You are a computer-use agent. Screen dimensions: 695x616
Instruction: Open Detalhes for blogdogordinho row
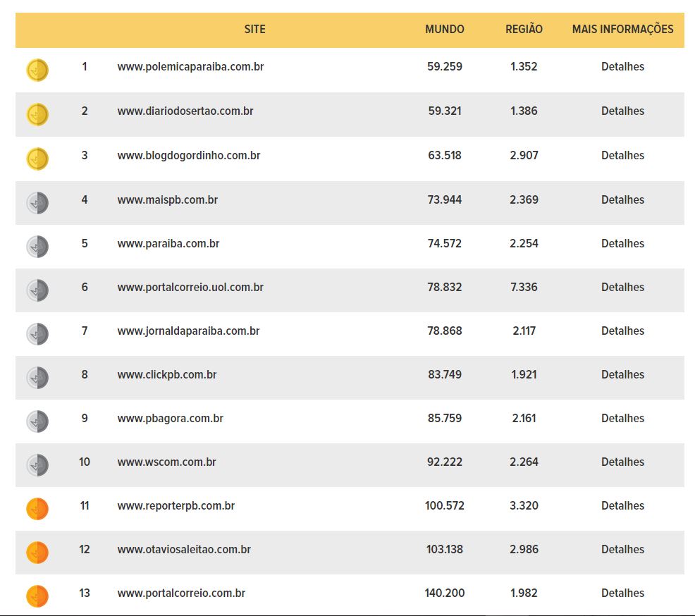622,155
